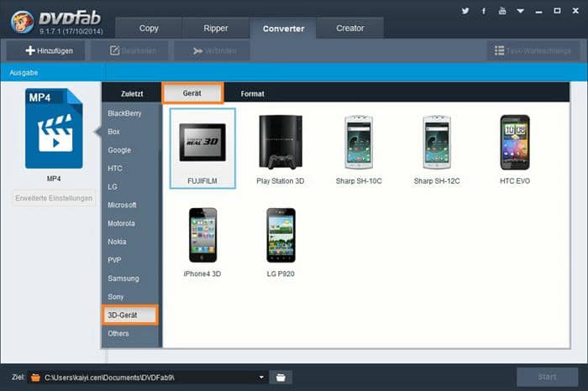Open the YouTube icon in title bar

pyautogui.click(x=502, y=11)
